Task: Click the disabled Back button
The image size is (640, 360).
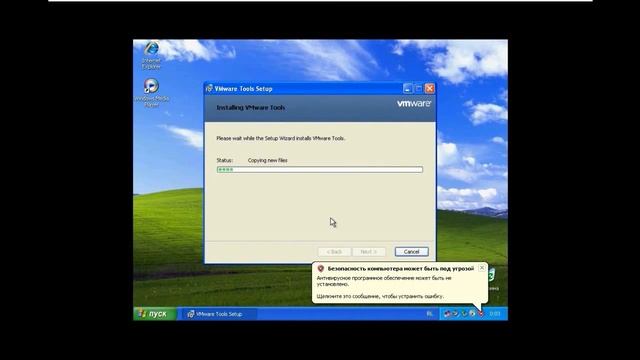Action: (334, 252)
